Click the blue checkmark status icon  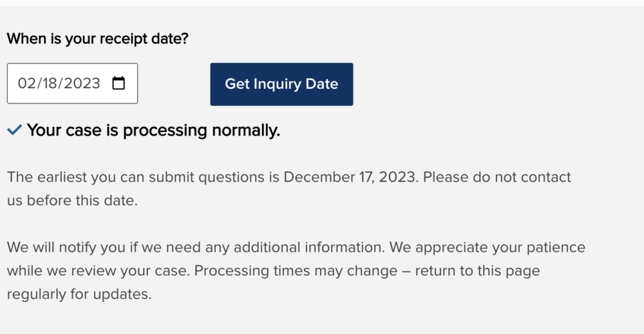(14, 130)
